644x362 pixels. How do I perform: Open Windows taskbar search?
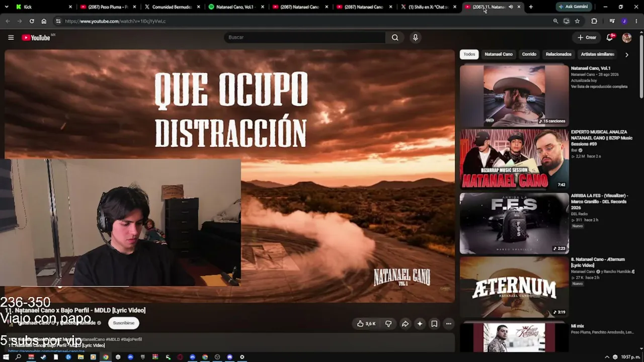coord(19,357)
